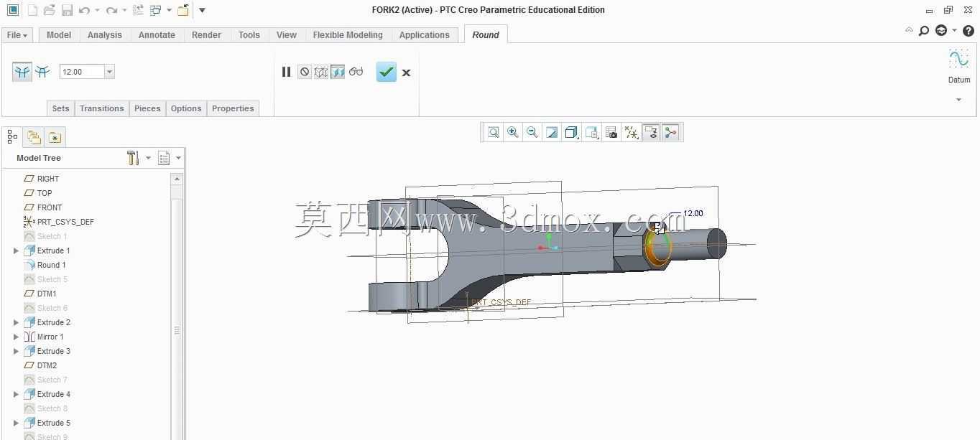980x440 pixels.
Task: Open the Saved Orientations icon
Action: tap(592, 132)
